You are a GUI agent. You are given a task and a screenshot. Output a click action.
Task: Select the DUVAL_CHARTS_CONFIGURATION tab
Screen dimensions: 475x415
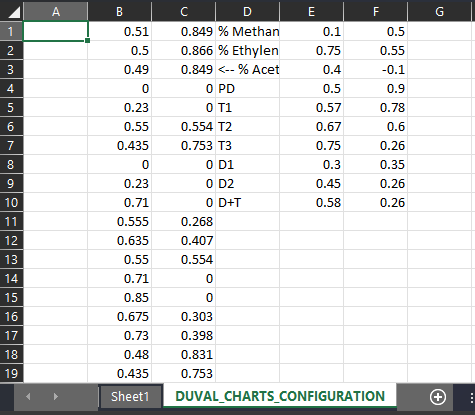(x=280, y=396)
